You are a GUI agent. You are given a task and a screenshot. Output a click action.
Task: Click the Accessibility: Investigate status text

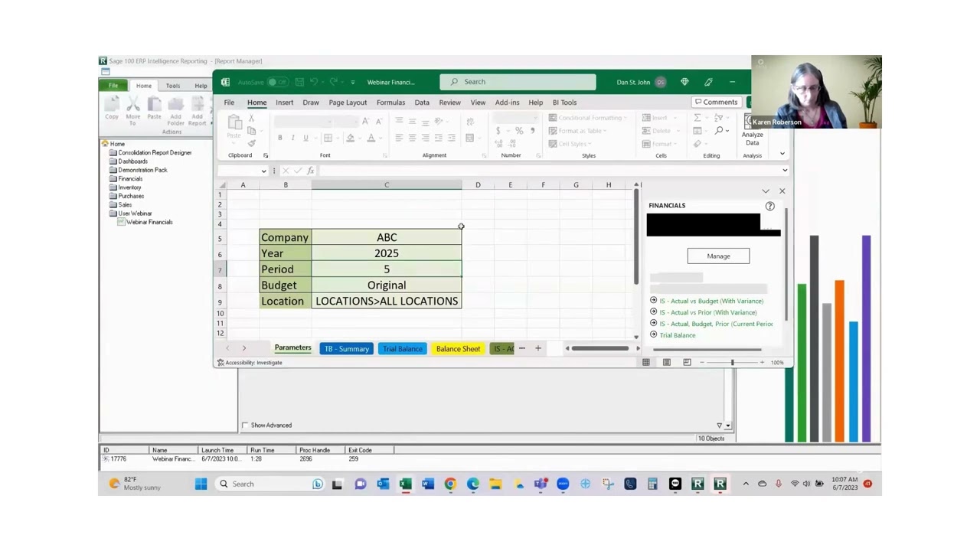tap(253, 363)
